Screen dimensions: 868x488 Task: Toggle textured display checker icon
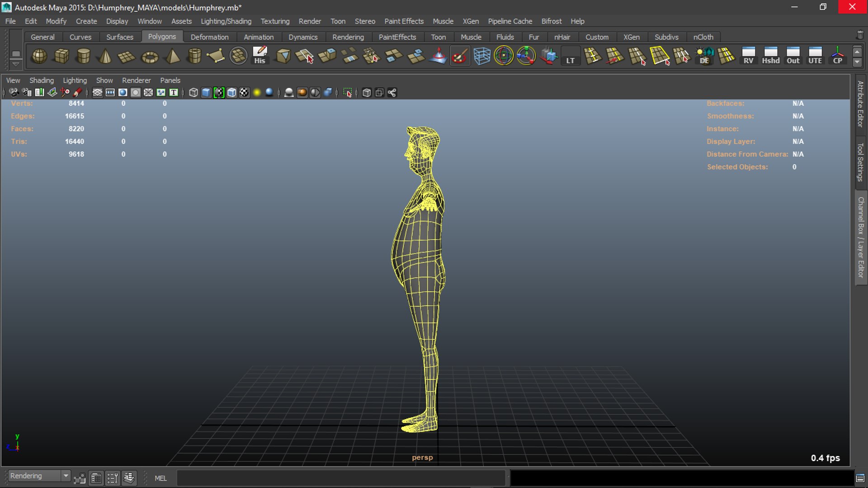[x=245, y=93]
